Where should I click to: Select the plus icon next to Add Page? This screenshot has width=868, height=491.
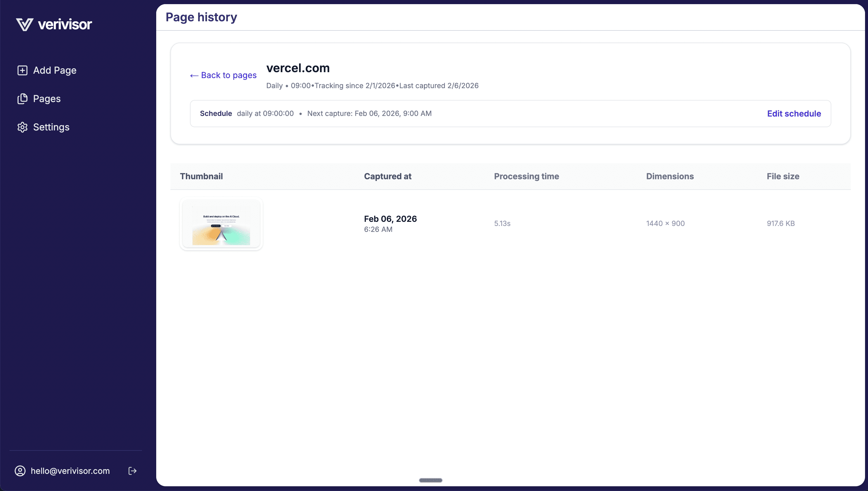click(x=22, y=70)
